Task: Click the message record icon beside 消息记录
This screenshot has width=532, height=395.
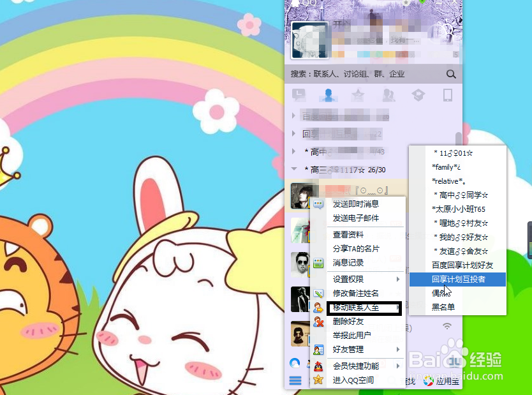Action: 318,263
